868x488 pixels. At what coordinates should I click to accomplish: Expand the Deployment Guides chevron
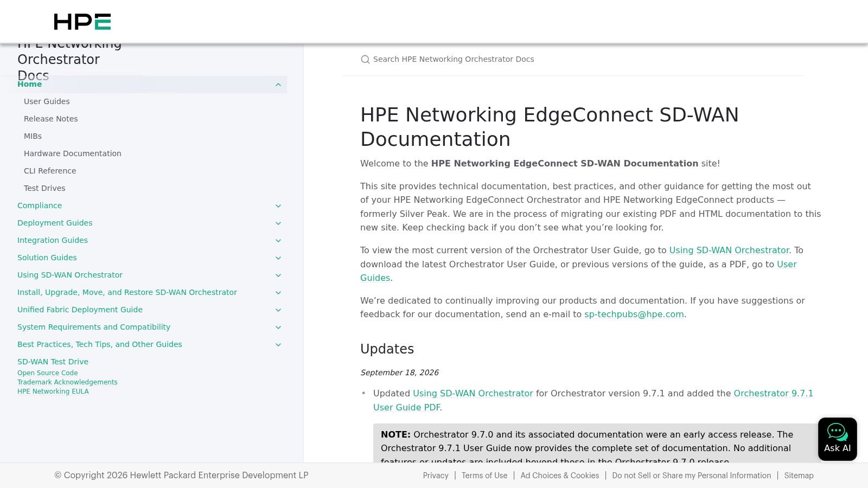coord(278,223)
